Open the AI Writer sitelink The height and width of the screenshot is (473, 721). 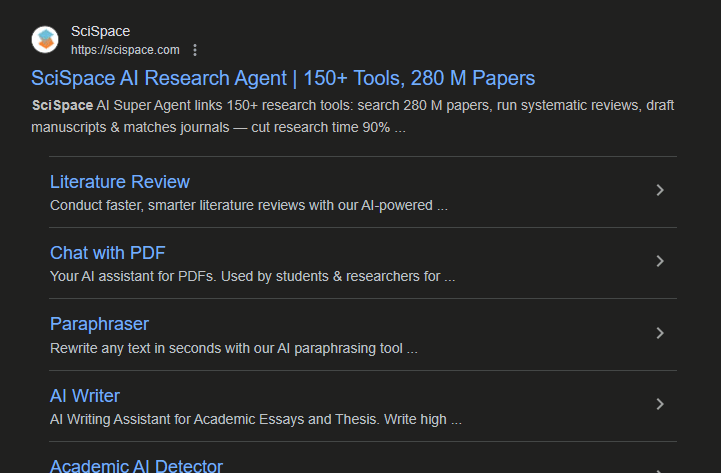click(x=85, y=396)
